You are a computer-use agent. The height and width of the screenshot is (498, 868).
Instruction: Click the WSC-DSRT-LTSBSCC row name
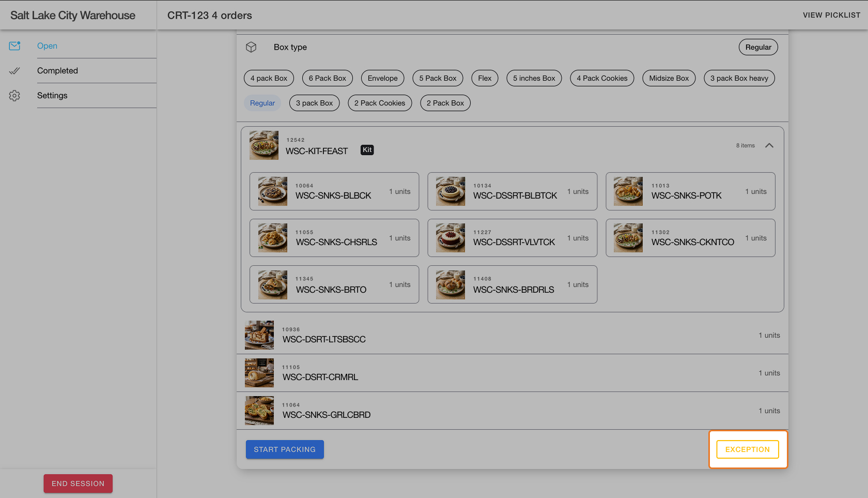[324, 339]
